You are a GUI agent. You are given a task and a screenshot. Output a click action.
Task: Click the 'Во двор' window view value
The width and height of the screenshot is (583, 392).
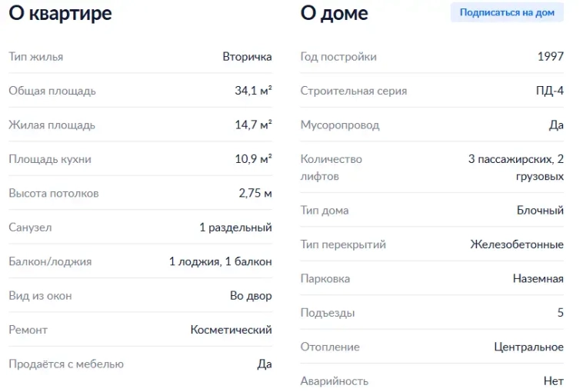point(251,296)
